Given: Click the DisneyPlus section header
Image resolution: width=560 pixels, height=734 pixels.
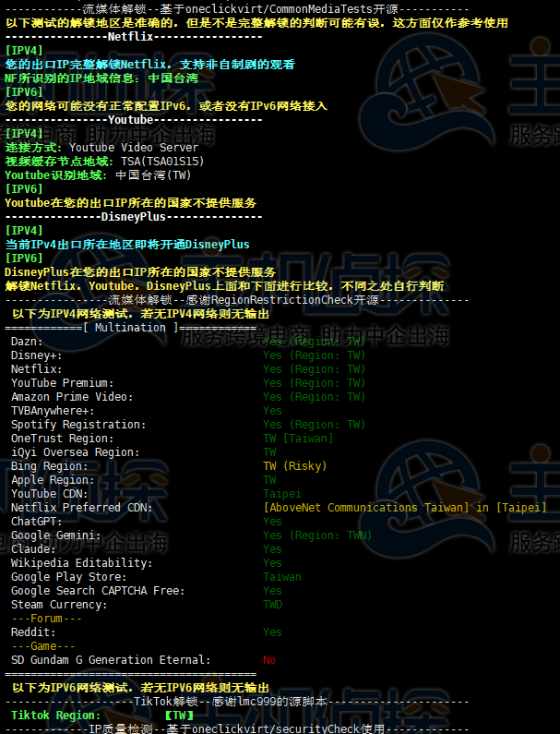Looking at the screenshot, I should (x=134, y=217).
